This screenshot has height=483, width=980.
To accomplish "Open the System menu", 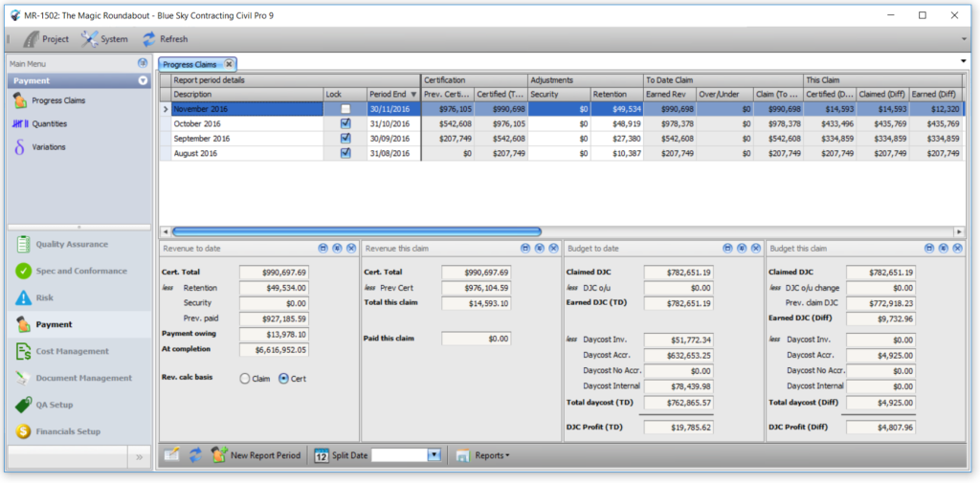I will tap(104, 39).
